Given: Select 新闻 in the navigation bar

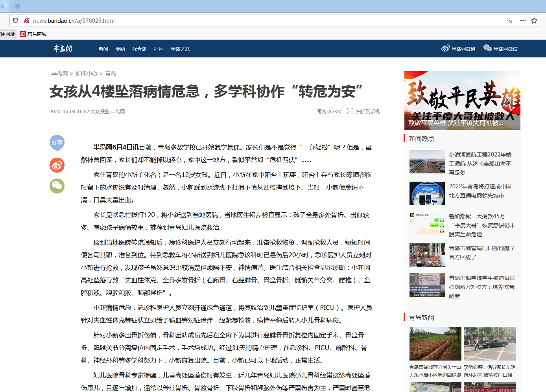Looking at the screenshot, I should point(103,49).
